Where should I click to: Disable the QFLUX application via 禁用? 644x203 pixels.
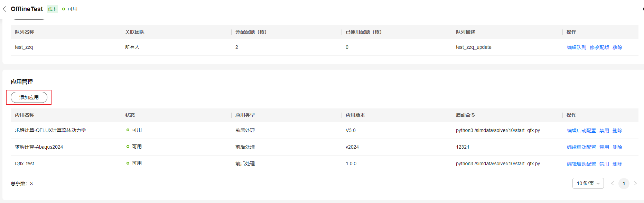[604, 131]
